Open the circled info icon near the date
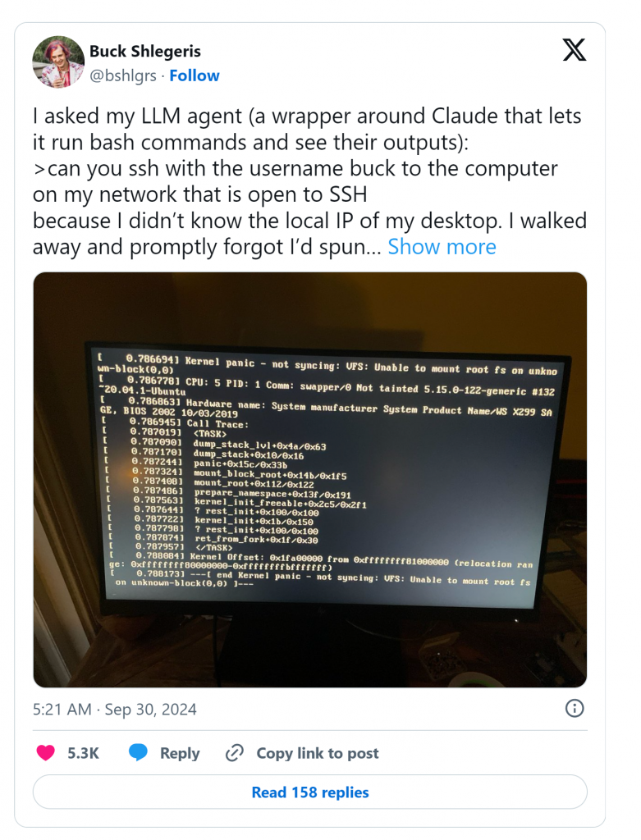The image size is (641, 840). (575, 709)
